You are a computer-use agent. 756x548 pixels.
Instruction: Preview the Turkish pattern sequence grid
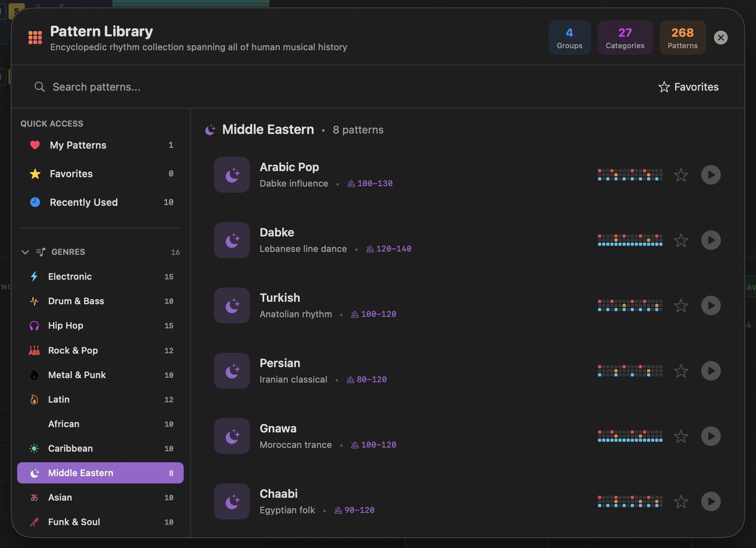630,305
